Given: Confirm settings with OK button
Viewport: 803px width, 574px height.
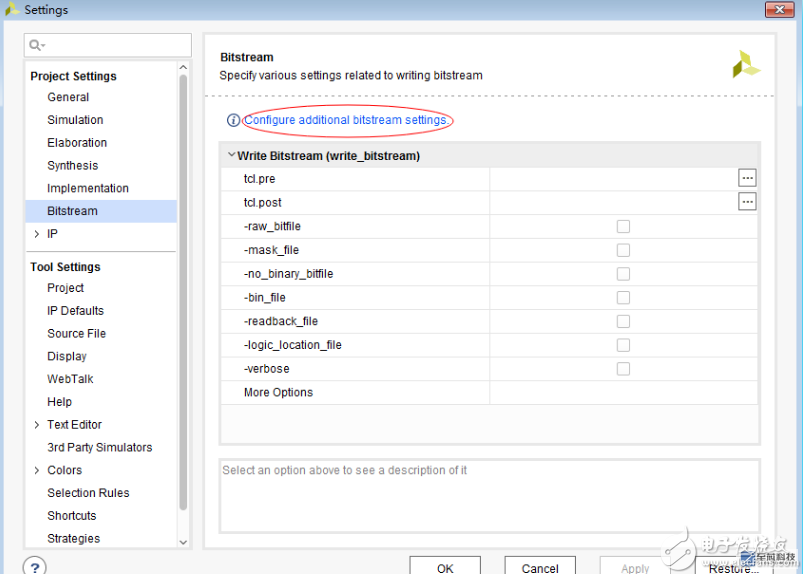Looking at the screenshot, I should pos(445,565).
